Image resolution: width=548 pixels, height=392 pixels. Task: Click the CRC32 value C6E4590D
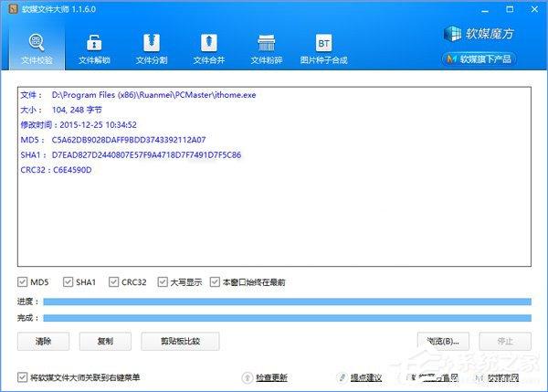point(72,170)
